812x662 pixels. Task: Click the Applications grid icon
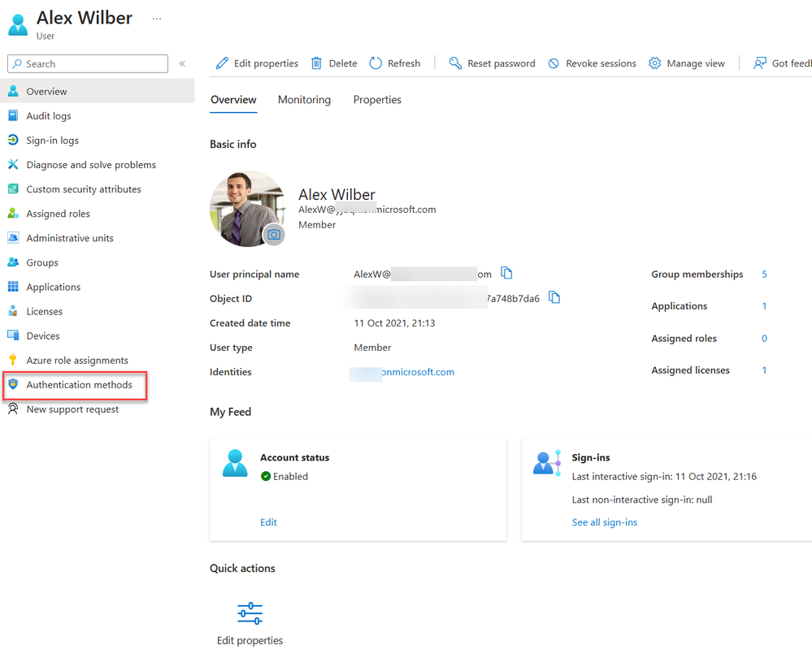click(x=13, y=287)
